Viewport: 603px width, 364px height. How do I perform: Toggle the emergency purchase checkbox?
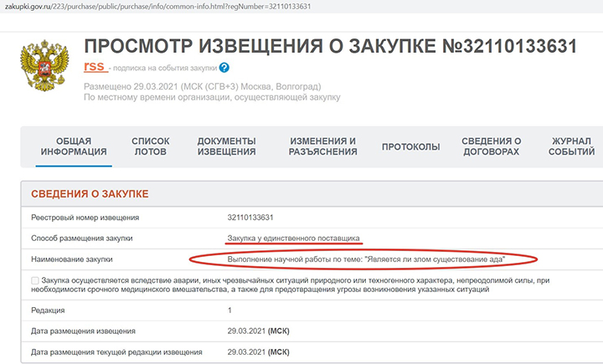35,280
